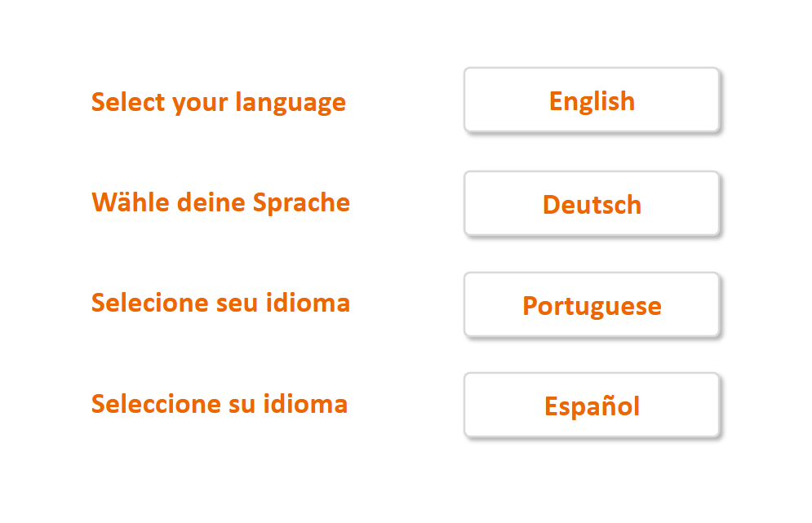Choose the button beside 'Wähle deine Sprache'
Screen dimensions: 812x523
(x=592, y=204)
